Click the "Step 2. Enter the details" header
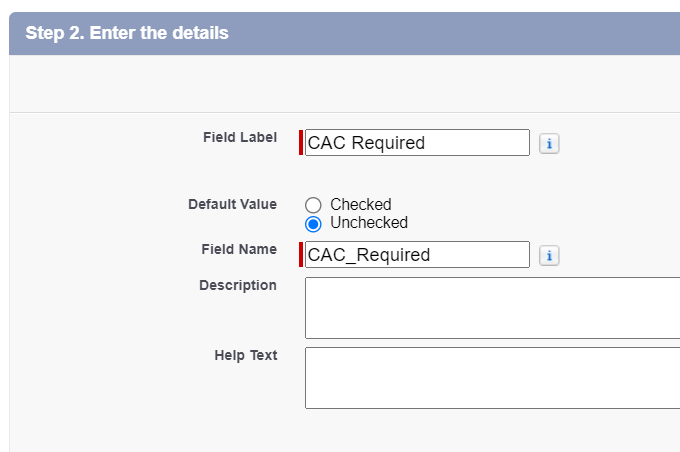The image size is (680, 452). [127, 33]
